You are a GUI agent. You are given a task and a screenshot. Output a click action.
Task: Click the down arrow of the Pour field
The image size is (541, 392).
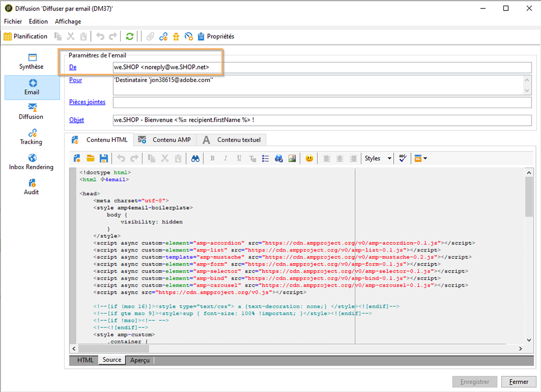pyautogui.click(x=527, y=90)
